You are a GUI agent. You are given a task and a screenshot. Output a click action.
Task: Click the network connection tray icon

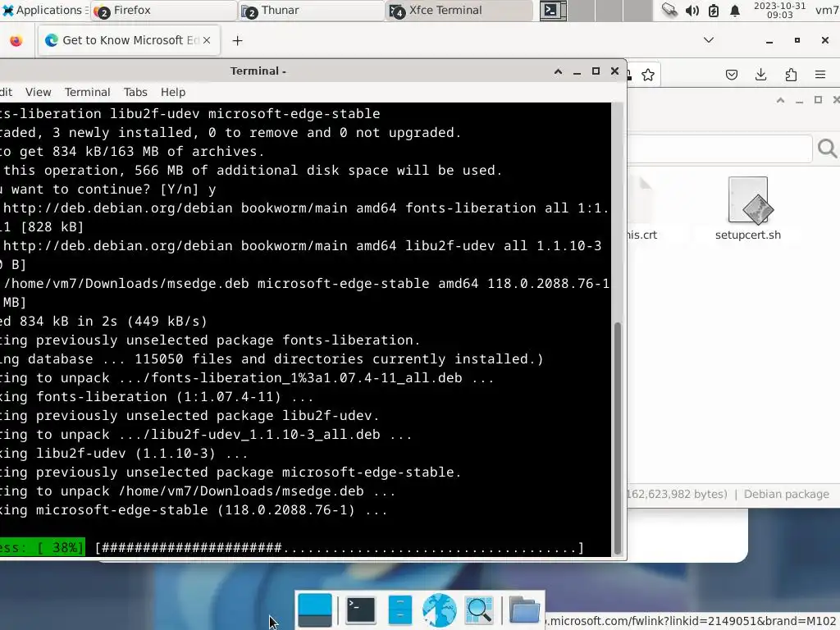669,10
